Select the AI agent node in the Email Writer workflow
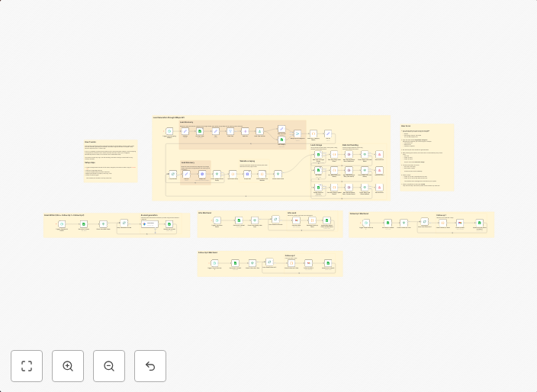 click(x=150, y=224)
